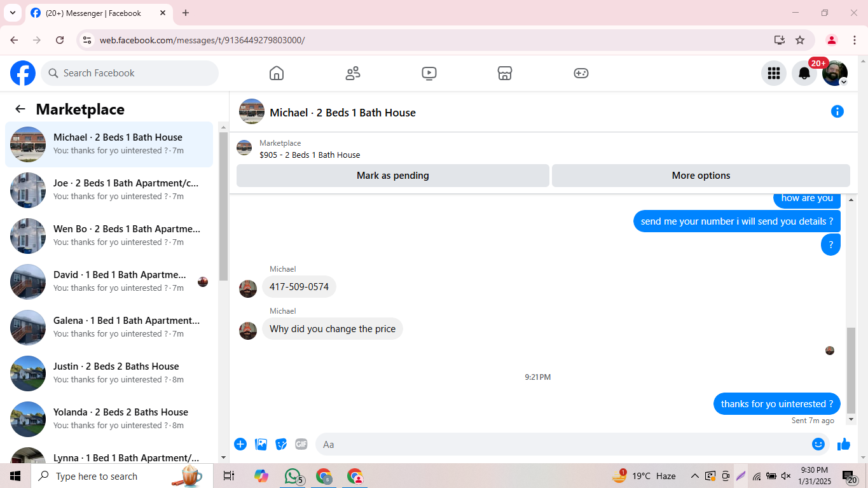Image resolution: width=868 pixels, height=488 pixels.
Task: Open the Joe · 2 Beds 1 Bath Apartment chat
Action: pyautogui.click(x=109, y=190)
